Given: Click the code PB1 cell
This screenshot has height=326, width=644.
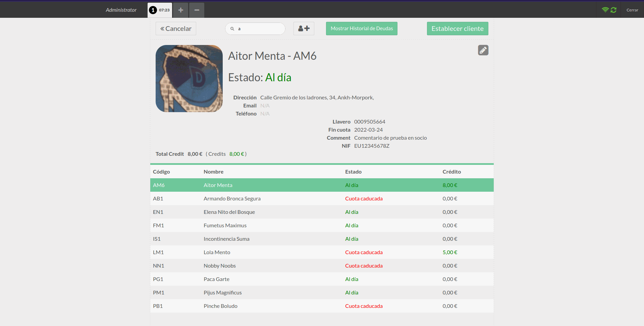Looking at the screenshot, I should pos(158,306).
